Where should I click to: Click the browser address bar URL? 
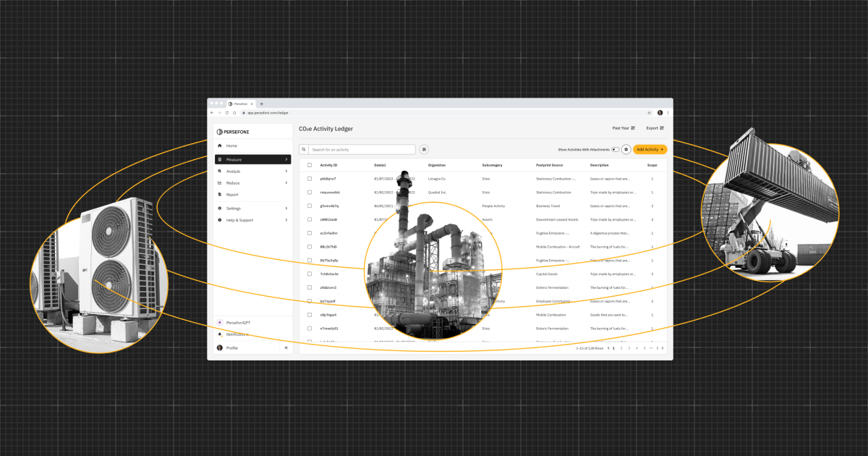[268, 113]
